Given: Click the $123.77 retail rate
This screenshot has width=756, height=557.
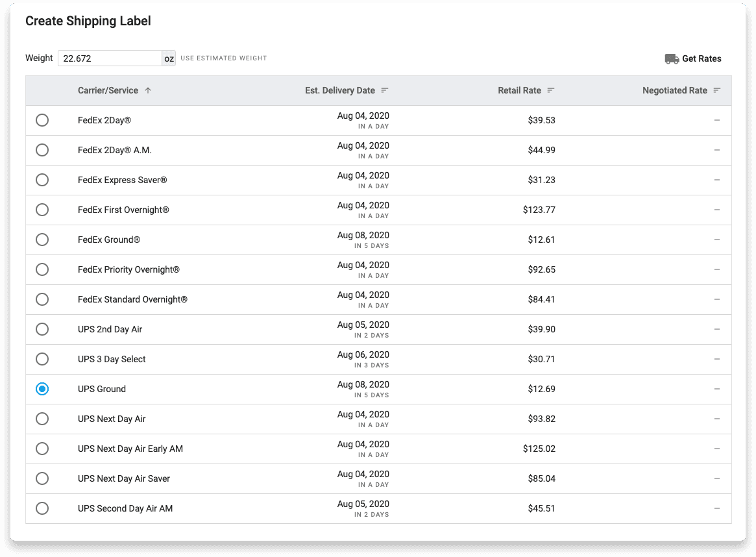Looking at the screenshot, I should tap(539, 210).
